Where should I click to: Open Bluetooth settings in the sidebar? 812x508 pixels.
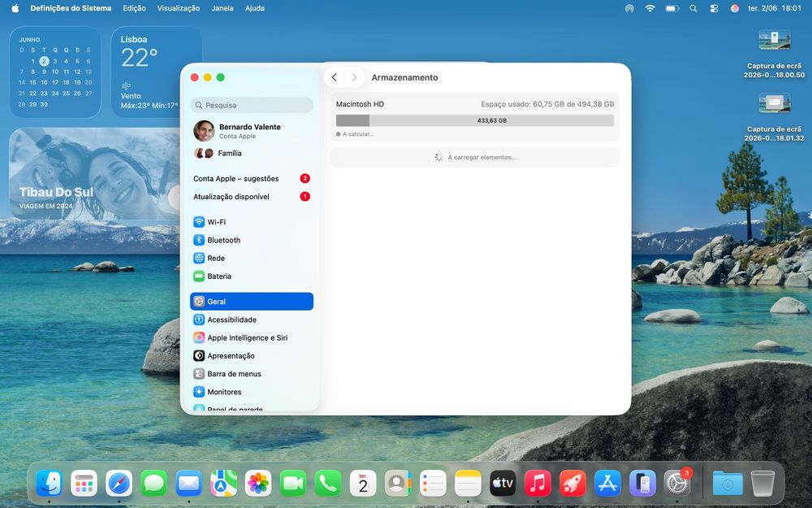pyautogui.click(x=252, y=240)
